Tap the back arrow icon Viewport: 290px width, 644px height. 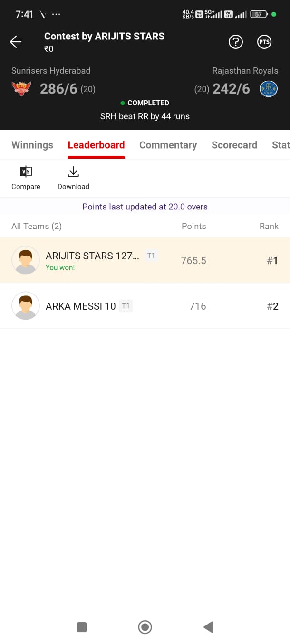point(16,42)
